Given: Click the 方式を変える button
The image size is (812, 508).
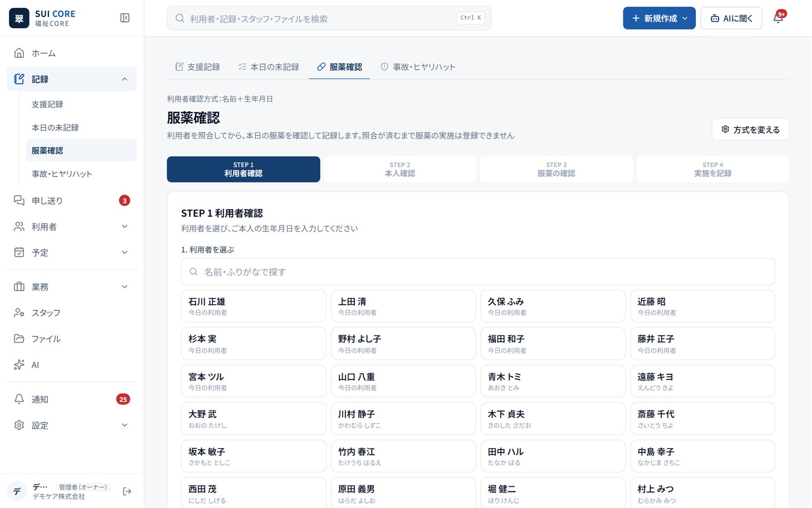Looking at the screenshot, I should coord(751,130).
